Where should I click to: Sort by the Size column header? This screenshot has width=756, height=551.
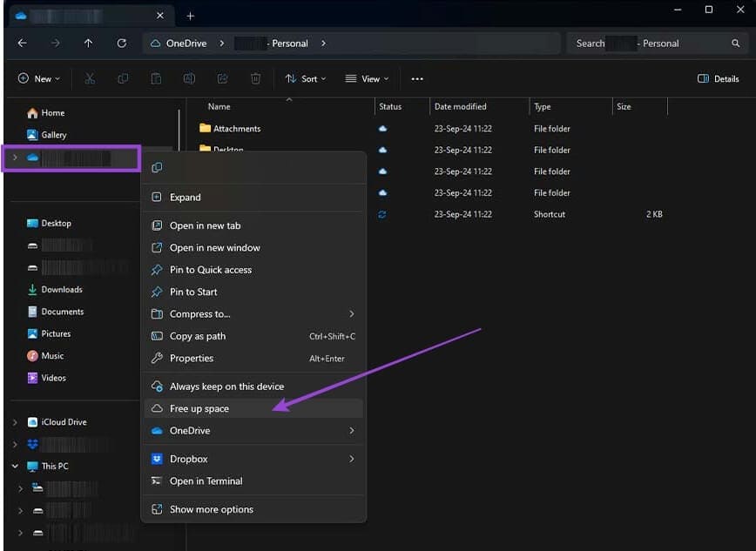pyautogui.click(x=624, y=106)
